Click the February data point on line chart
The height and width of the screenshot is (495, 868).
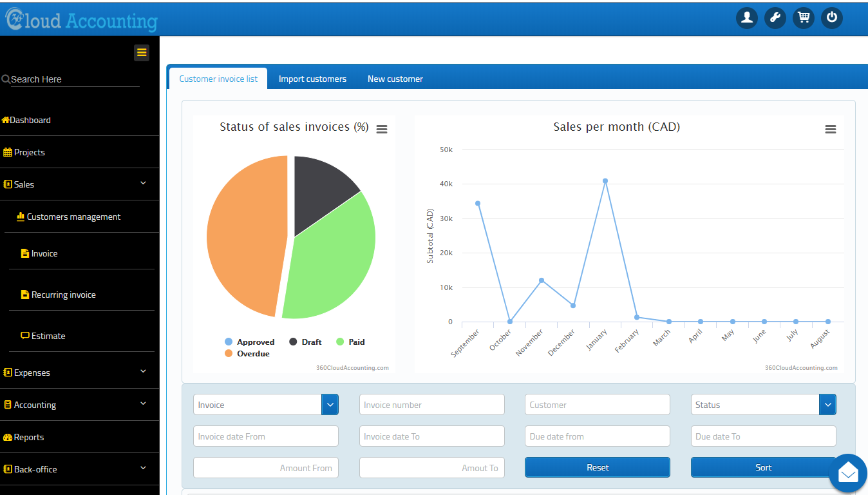(637, 317)
